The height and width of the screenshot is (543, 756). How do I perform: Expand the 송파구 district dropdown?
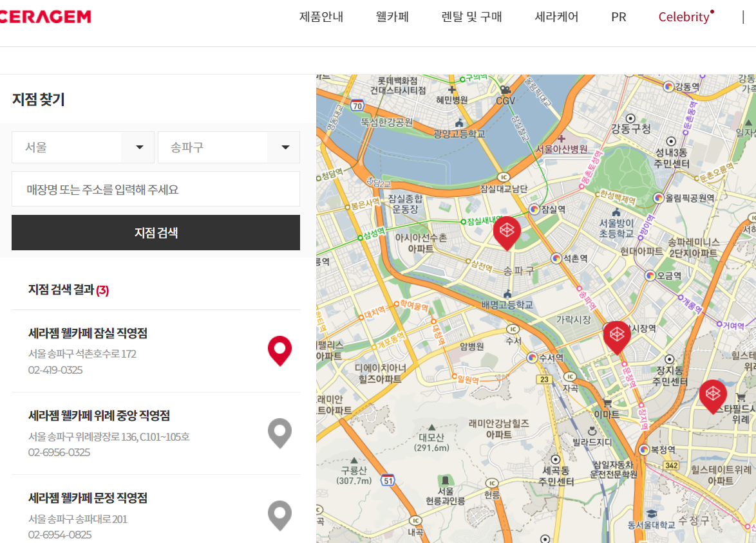[229, 147]
